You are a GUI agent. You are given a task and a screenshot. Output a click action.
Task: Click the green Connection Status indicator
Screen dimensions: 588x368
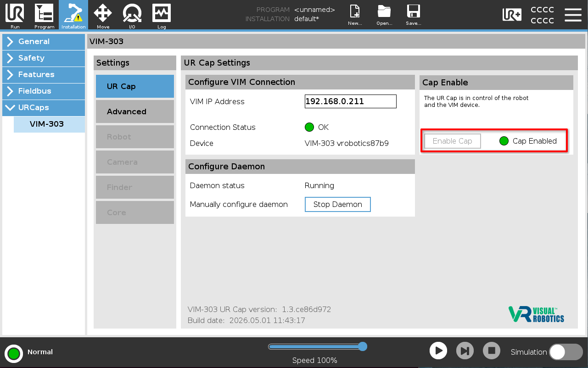(x=309, y=127)
